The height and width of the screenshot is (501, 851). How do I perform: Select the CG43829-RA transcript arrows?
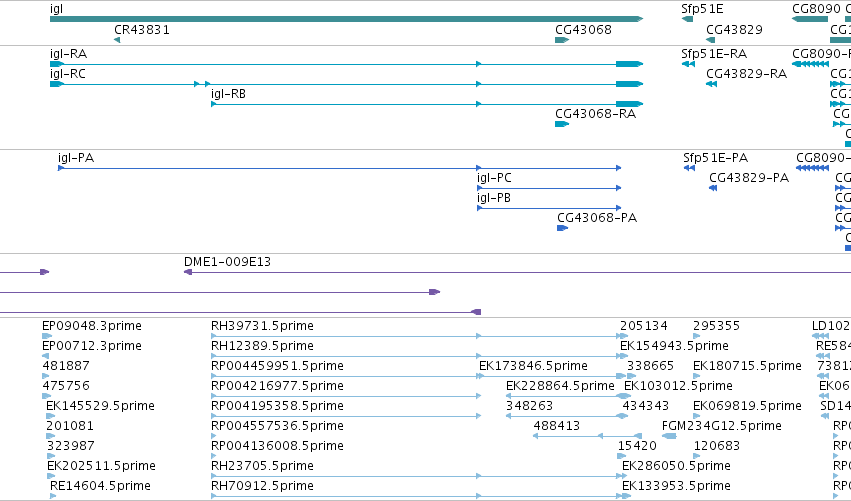point(712,84)
